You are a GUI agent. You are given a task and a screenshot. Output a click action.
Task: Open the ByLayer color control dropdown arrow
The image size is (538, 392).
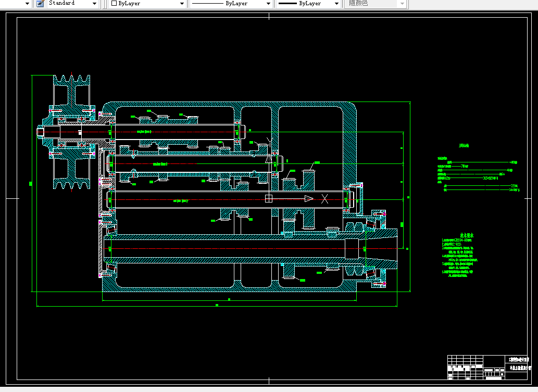point(182,4)
